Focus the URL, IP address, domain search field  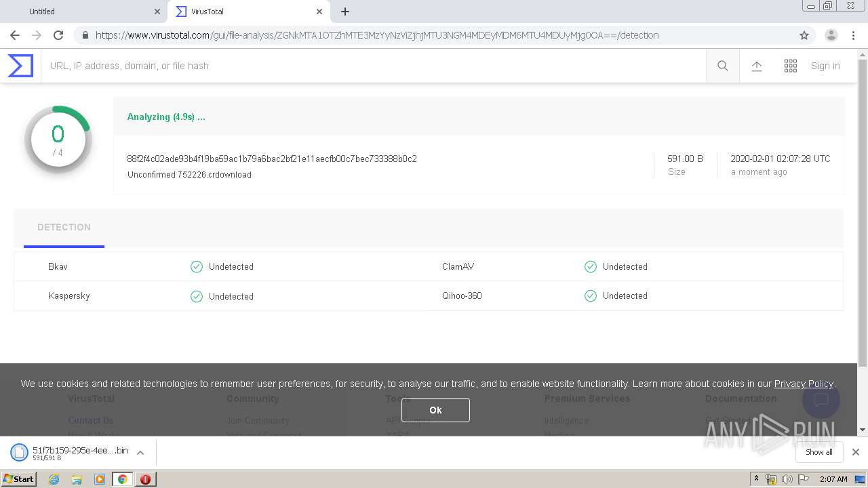coord(373,66)
